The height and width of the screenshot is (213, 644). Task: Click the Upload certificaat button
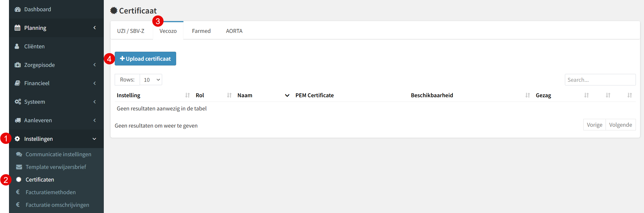coord(145,59)
